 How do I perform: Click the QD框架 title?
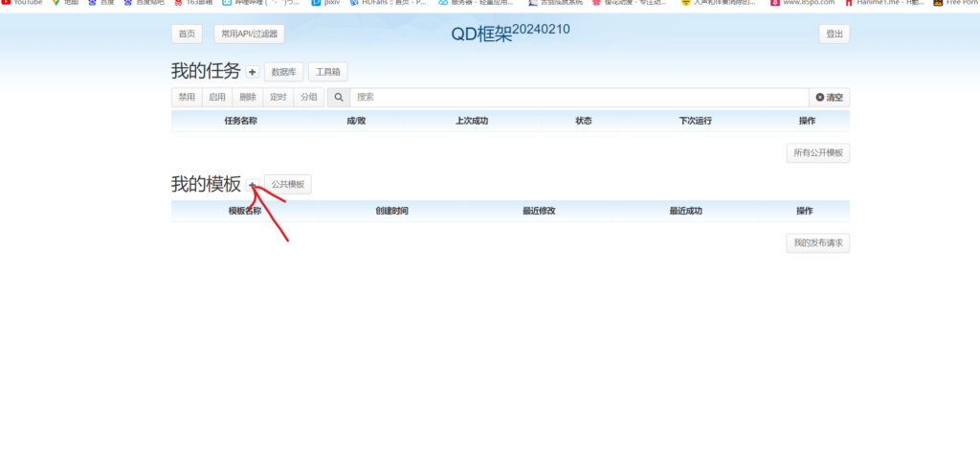click(x=511, y=33)
